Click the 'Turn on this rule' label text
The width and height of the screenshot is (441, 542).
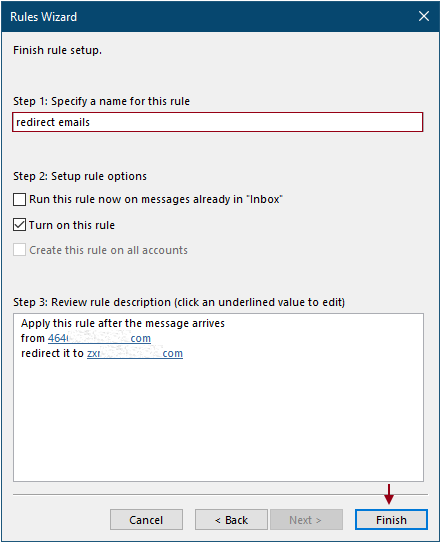[72, 225]
